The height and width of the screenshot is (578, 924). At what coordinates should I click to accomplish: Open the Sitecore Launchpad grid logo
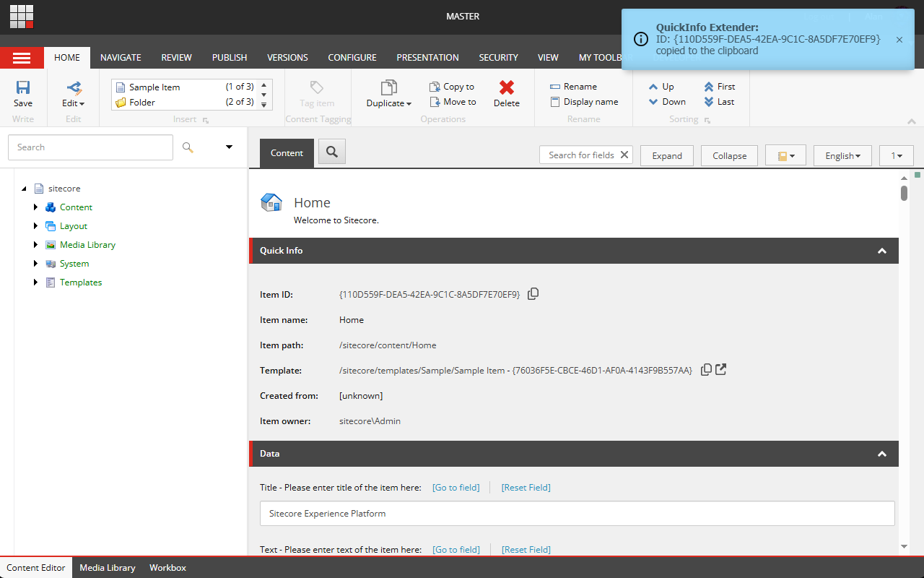click(x=22, y=16)
